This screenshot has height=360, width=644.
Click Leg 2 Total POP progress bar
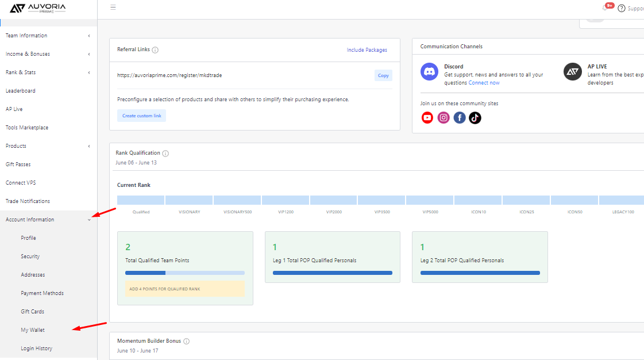point(480,273)
